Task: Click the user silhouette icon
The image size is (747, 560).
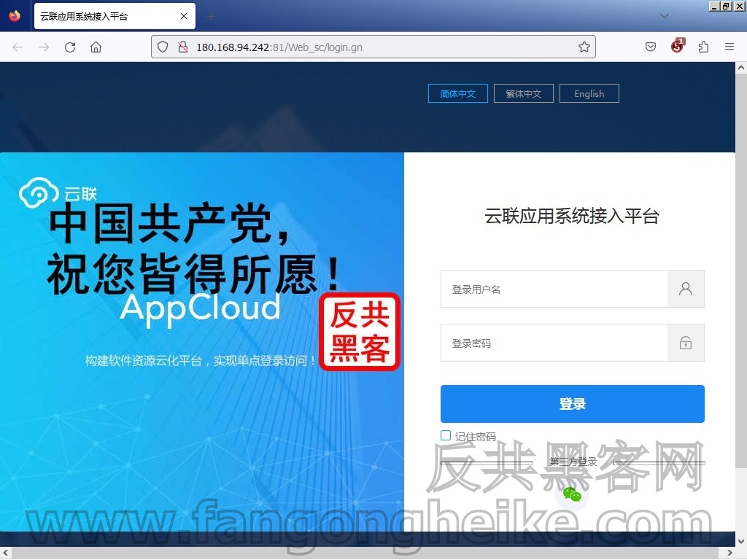Action: click(x=686, y=289)
